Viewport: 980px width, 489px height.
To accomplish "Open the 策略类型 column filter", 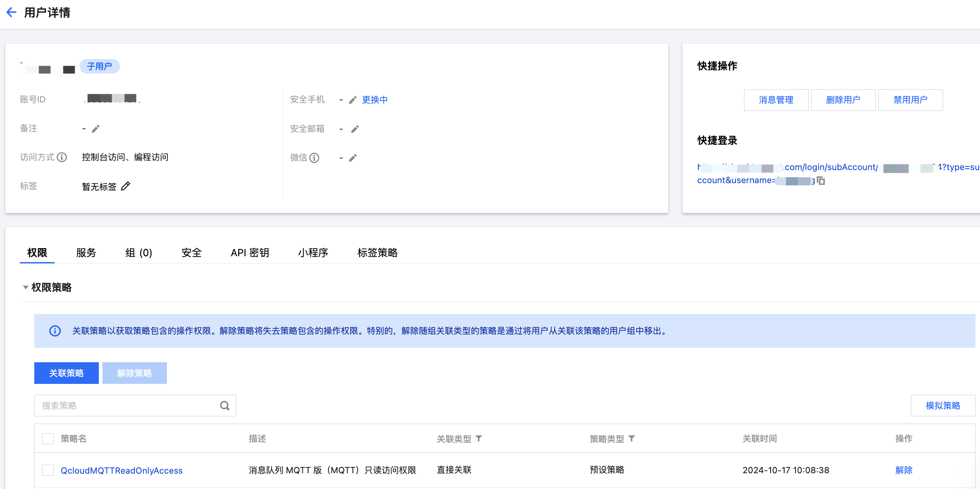I will 632,438.
